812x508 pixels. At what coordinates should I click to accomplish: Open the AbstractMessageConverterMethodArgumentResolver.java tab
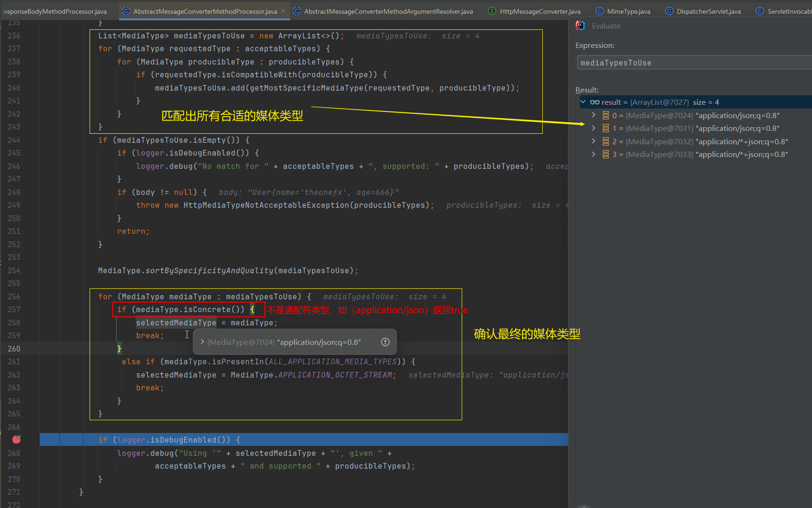pyautogui.click(x=388, y=11)
